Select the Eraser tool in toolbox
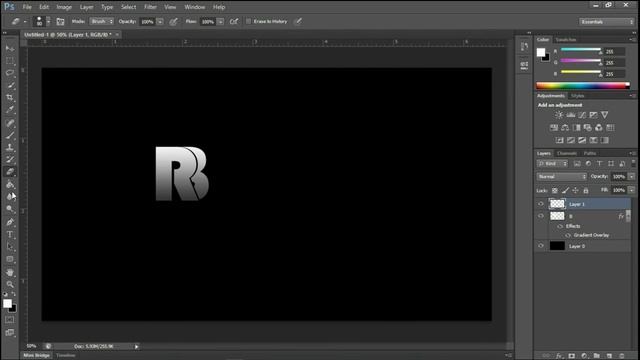 point(10,172)
